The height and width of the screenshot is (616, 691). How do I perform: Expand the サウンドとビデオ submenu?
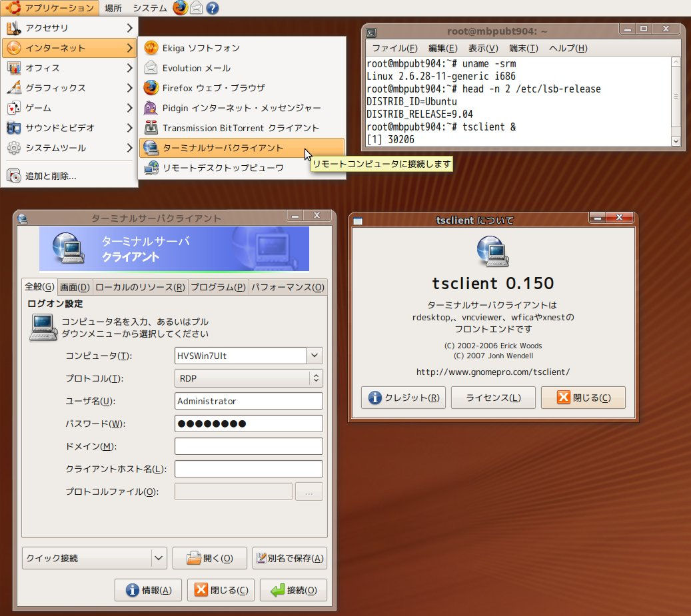[x=69, y=128]
